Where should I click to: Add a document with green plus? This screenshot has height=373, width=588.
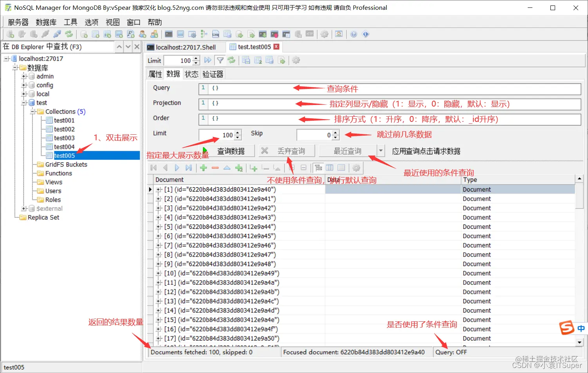204,168
